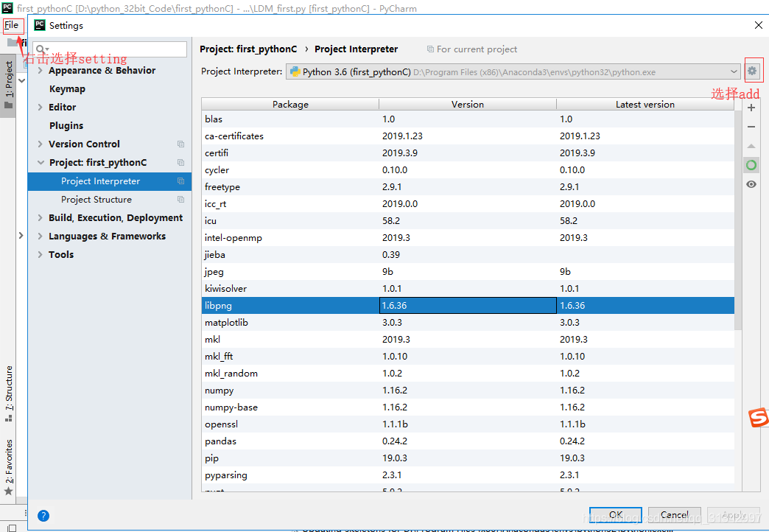This screenshot has height=532, width=769.
Task: Click the Project: first_pythonC breadcrumb
Action: point(248,49)
